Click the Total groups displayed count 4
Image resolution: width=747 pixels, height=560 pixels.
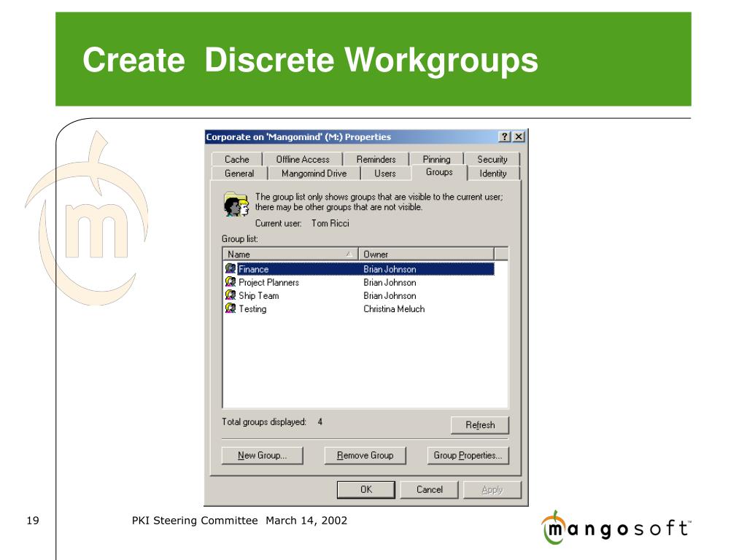point(320,421)
